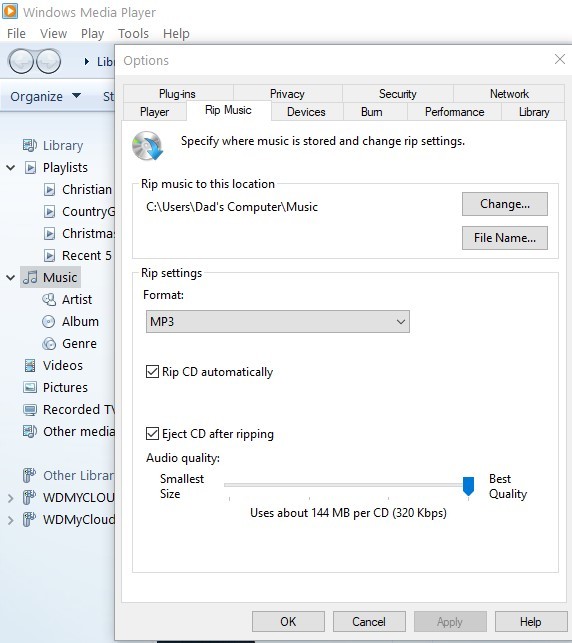The width and height of the screenshot is (572, 643).
Task: Select the Country playlist icon
Action: coord(49,212)
